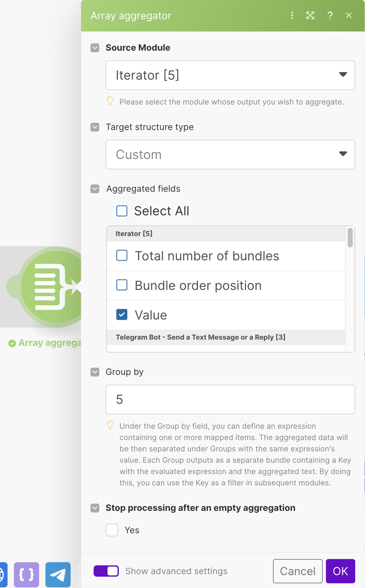
Task: Click the purple JSON braces icon
Action: click(x=26, y=575)
